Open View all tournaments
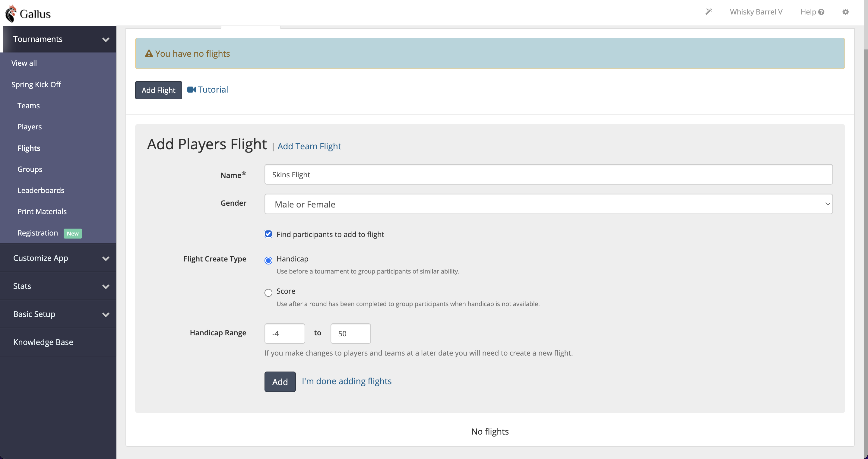Viewport: 868px width, 459px height. [x=24, y=63]
